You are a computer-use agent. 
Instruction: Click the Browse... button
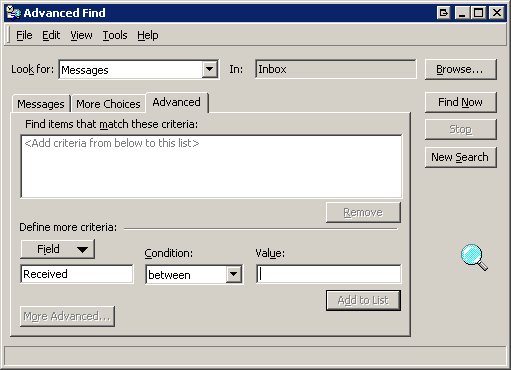pos(461,69)
